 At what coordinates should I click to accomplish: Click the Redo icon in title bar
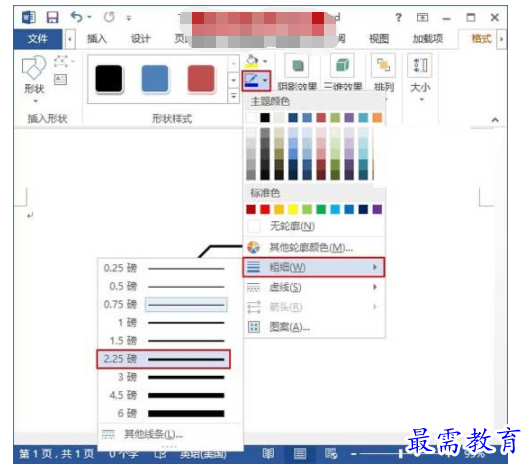pyautogui.click(x=109, y=17)
